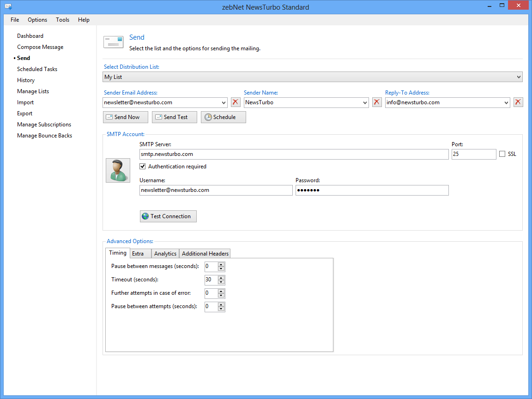Expand the Select Distribution List dropdown
532x399 pixels.
tap(519, 77)
